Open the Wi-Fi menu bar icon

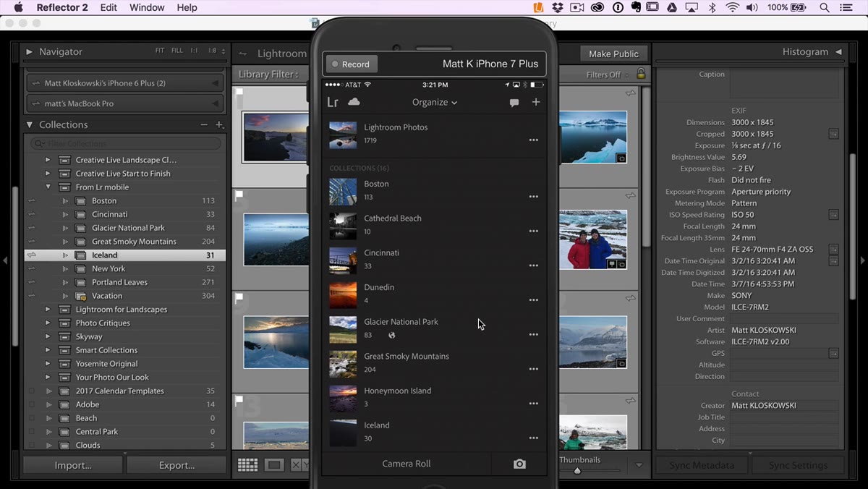pyautogui.click(x=733, y=7)
